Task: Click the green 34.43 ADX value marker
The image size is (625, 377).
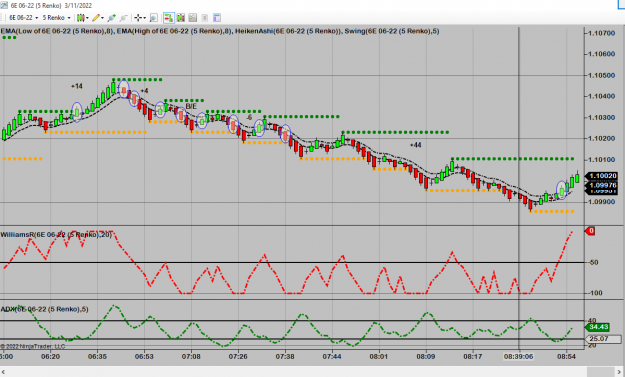Action: 597,327
